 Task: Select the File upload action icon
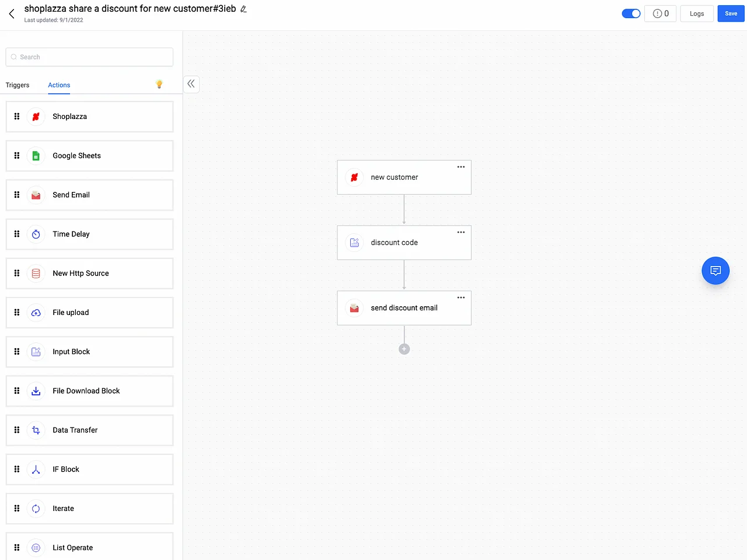(x=36, y=312)
